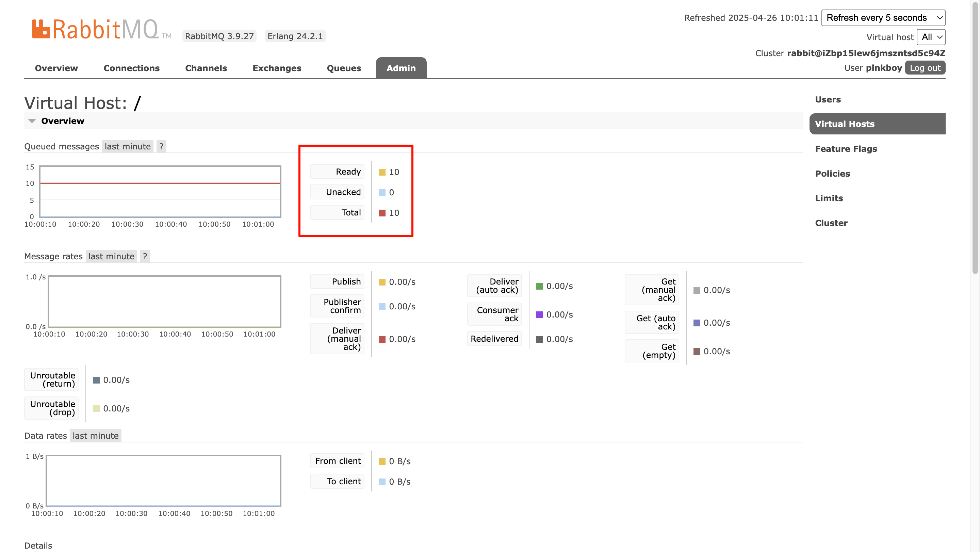The width and height of the screenshot is (980, 552).
Task: Click the Queued messages help question mark
Action: click(161, 146)
